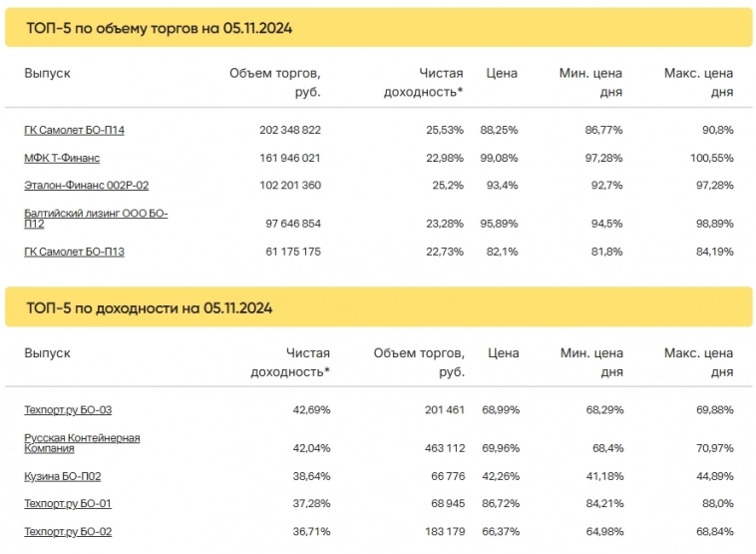This screenshot has height=554, width=756.
Task: Click the ТОП-5 по доходности heading
Action: [149, 307]
